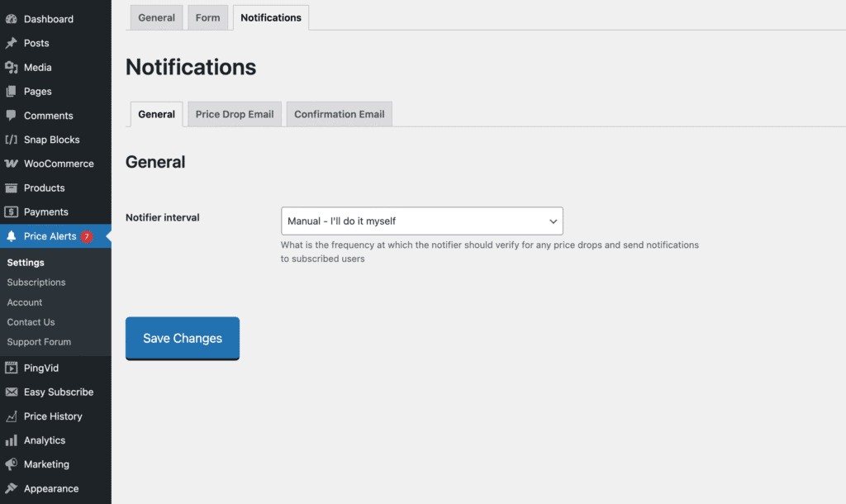The image size is (846, 504).
Task: Open the Price Drop Email tab
Action: [x=235, y=114]
